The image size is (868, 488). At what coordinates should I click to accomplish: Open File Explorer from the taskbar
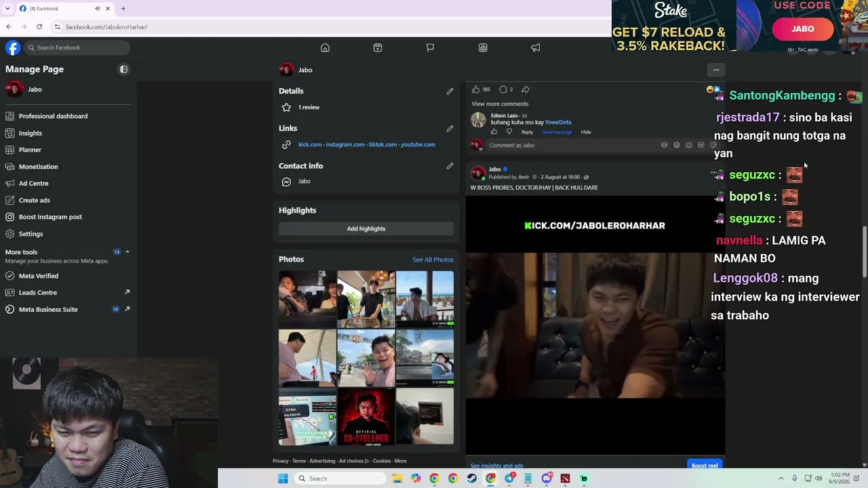point(397,479)
